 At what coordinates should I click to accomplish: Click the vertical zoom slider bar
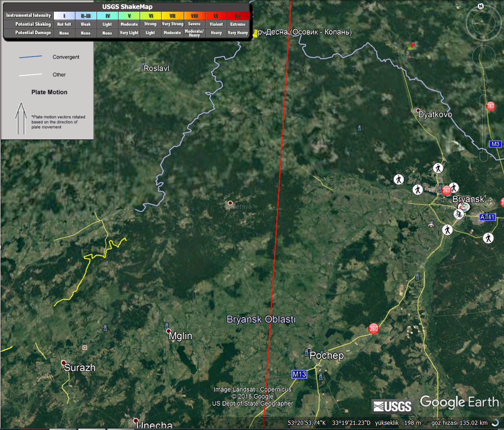[x=484, y=128]
